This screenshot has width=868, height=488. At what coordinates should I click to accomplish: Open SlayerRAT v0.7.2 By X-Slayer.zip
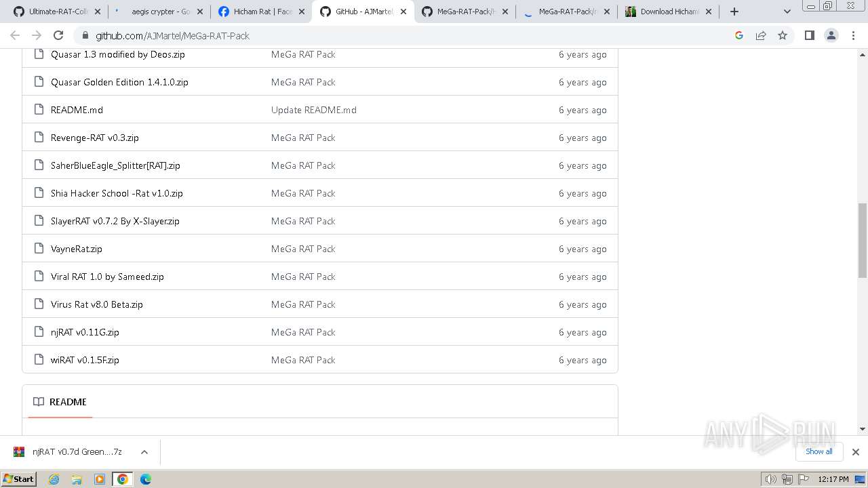(115, 221)
